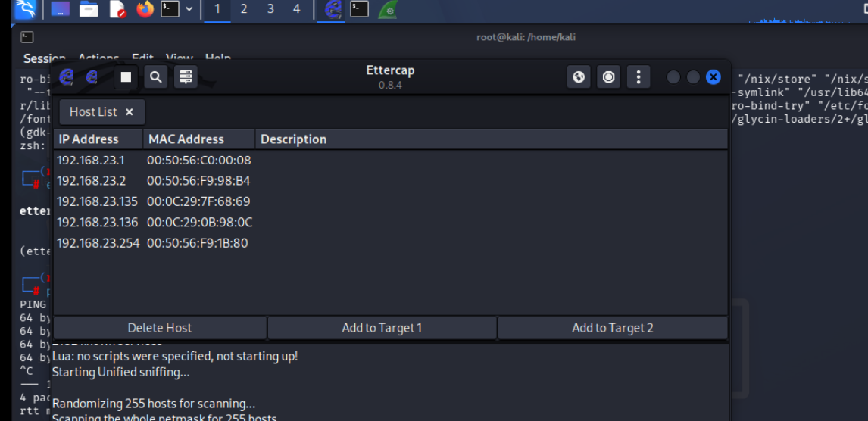Open the hosts list server icon
868x421 pixels.
pos(186,77)
